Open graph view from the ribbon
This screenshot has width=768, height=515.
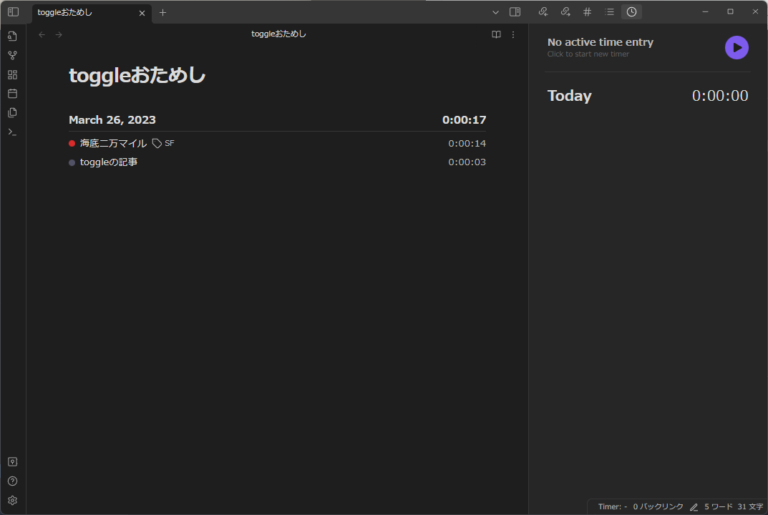pos(12,55)
